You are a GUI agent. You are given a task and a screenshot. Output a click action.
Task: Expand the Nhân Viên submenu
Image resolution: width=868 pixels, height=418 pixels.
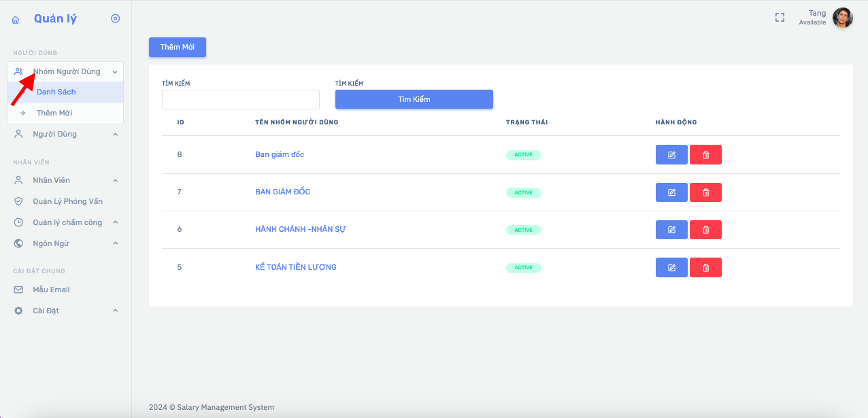coord(115,181)
